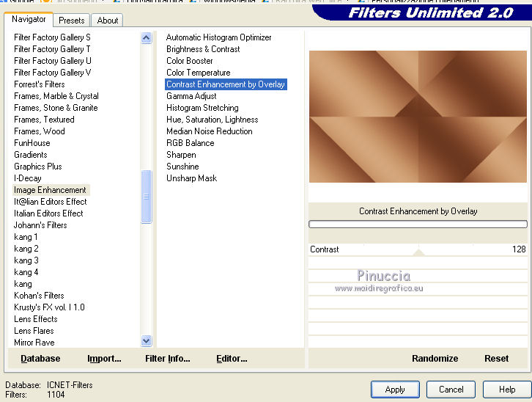Choose Contrast Enhancement by Overlay filter
532x402 pixels.
pos(226,84)
